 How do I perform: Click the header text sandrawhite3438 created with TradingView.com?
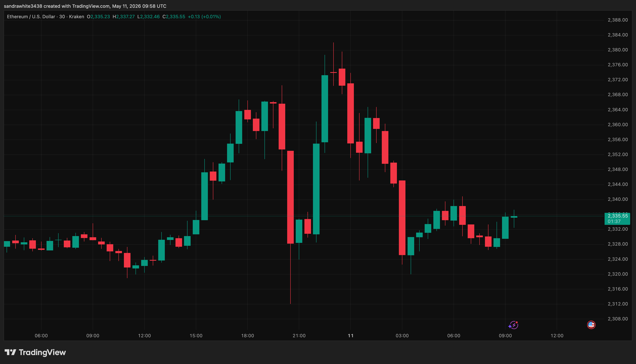click(x=57, y=6)
